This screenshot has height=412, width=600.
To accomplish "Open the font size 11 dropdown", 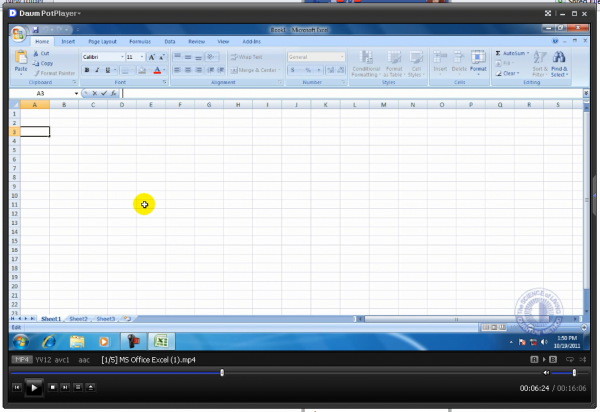I will click(142, 57).
